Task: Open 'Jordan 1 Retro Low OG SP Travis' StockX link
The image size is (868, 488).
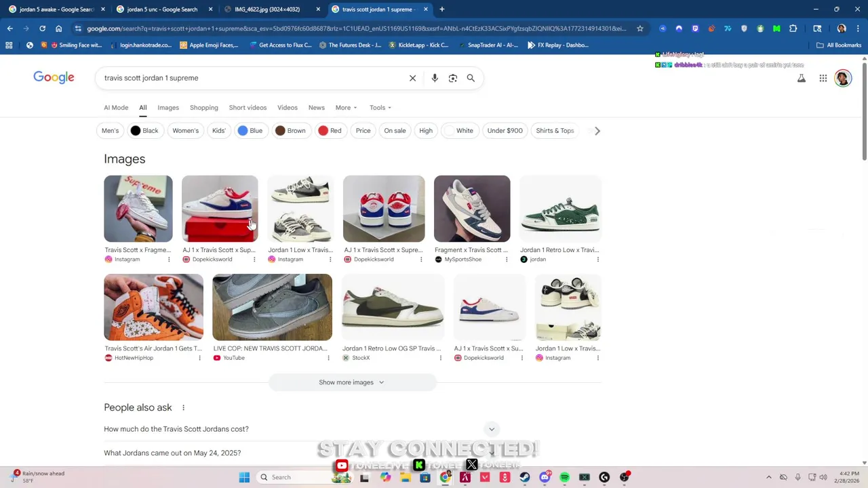Action: (392, 348)
